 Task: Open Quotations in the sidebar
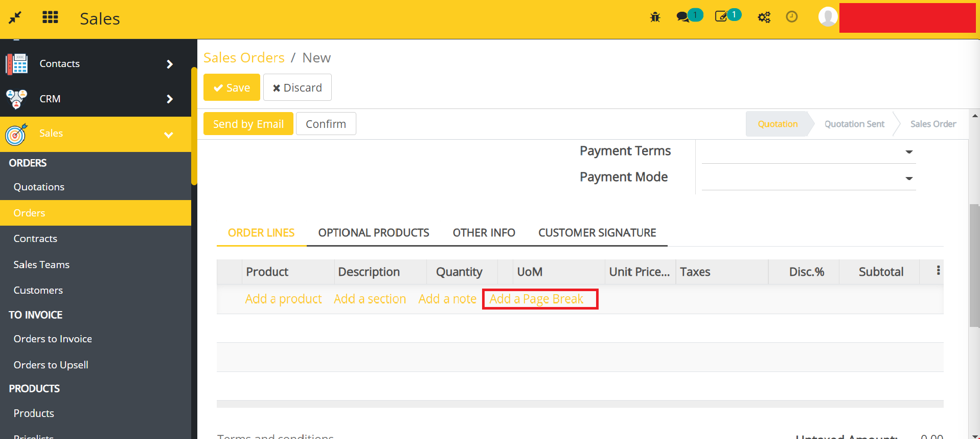(39, 187)
